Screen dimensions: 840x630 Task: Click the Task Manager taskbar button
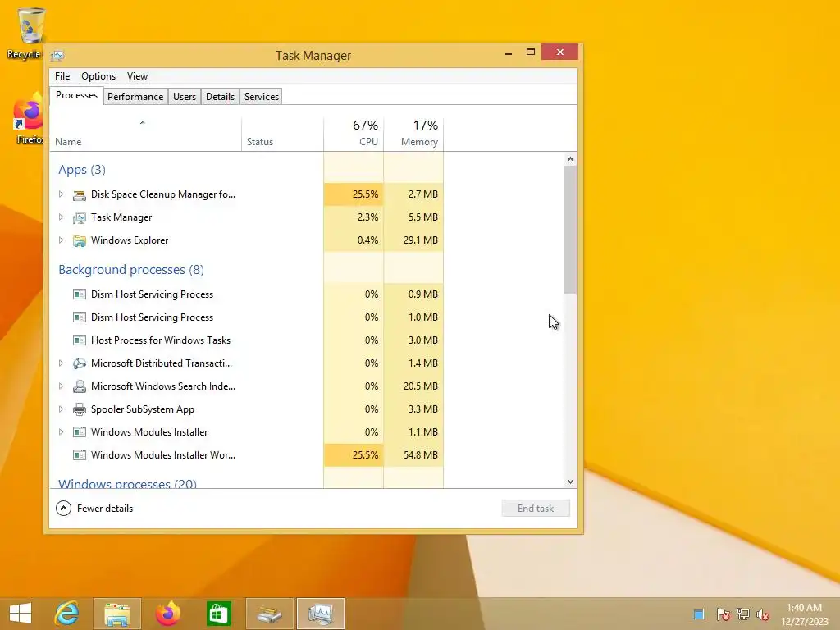pos(321,614)
